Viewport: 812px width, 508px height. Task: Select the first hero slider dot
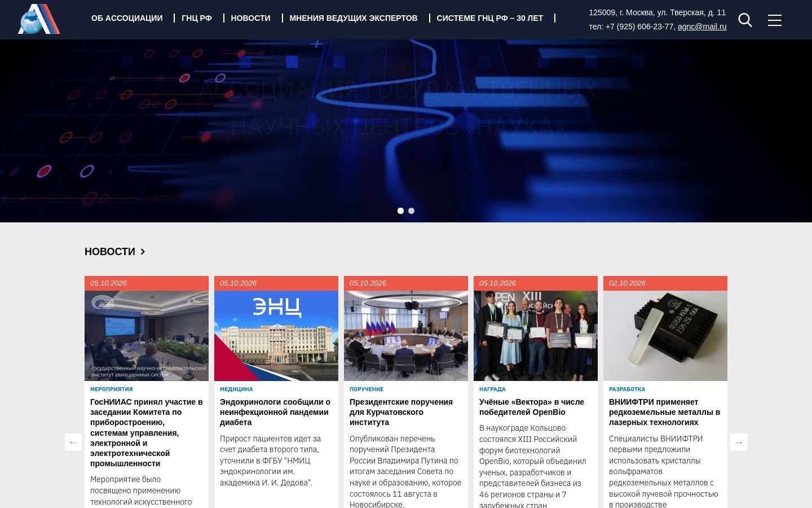click(x=400, y=211)
